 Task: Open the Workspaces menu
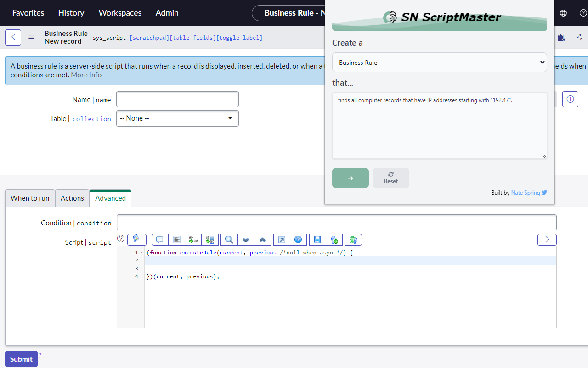click(x=119, y=13)
